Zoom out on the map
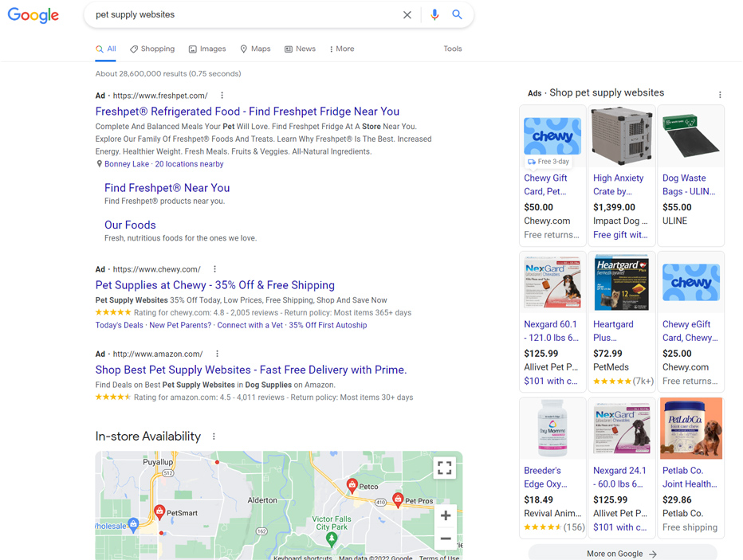 tap(446, 538)
